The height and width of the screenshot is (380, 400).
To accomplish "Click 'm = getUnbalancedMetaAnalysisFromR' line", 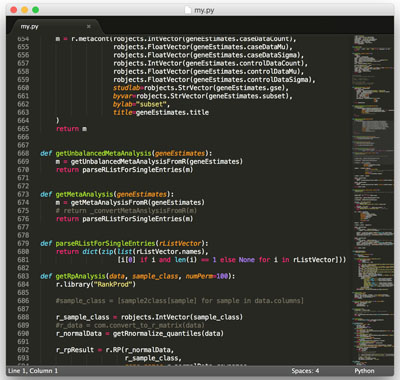I will pyautogui.click(x=149, y=161).
